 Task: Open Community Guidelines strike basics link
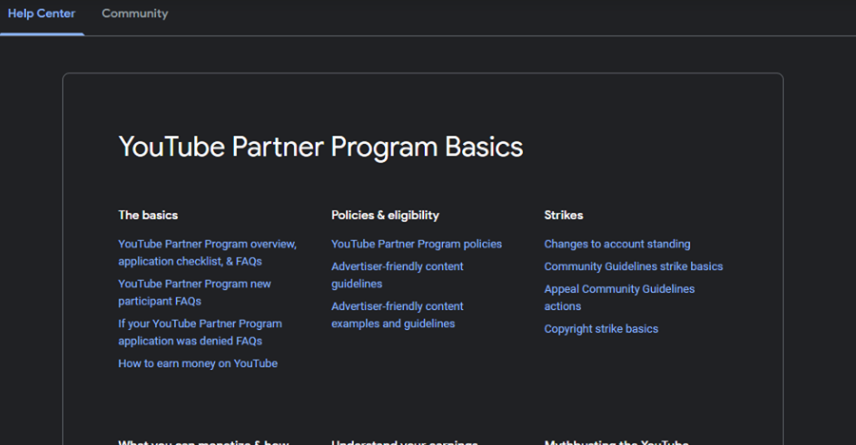[633, 266]
